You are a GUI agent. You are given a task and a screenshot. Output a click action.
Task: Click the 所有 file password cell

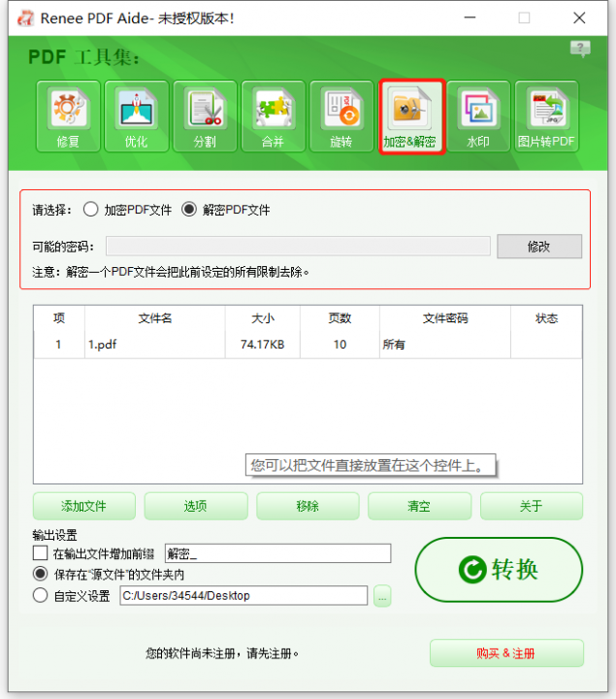coord(445,345)
